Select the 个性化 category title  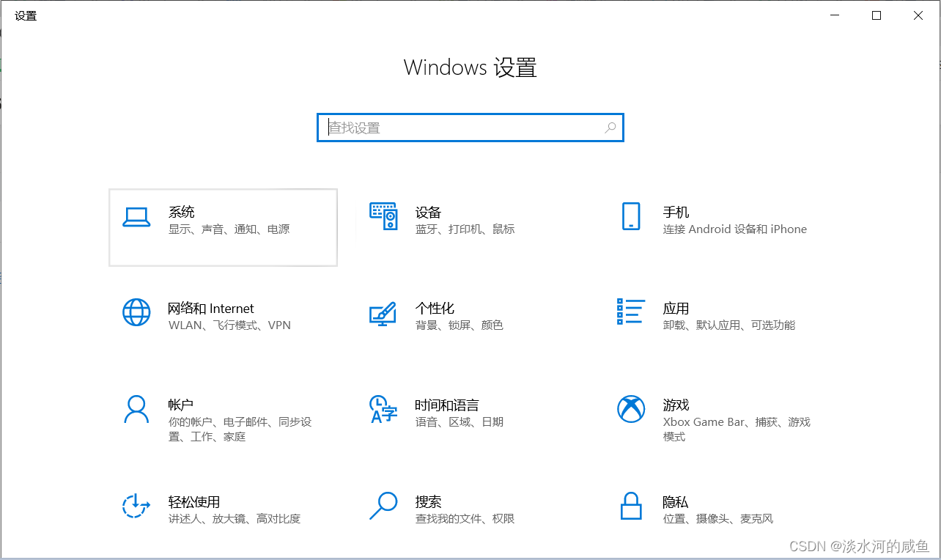(x=435, y=309)
